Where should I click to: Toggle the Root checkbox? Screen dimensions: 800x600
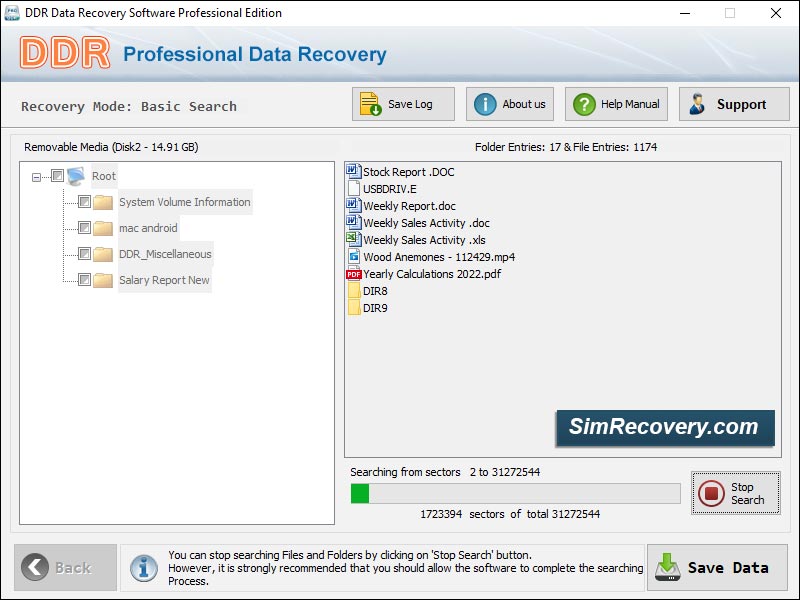[x=58, y=176]
